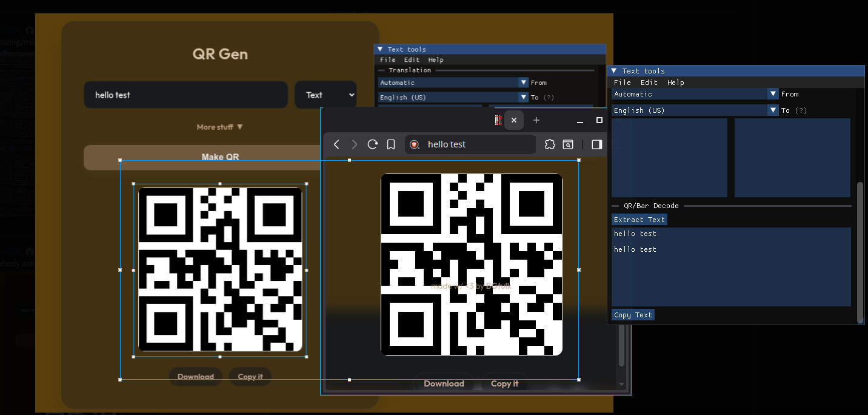
Task: Toggle the browser sidebar panel
Action: pyautogui.click(x=596, y=144)
